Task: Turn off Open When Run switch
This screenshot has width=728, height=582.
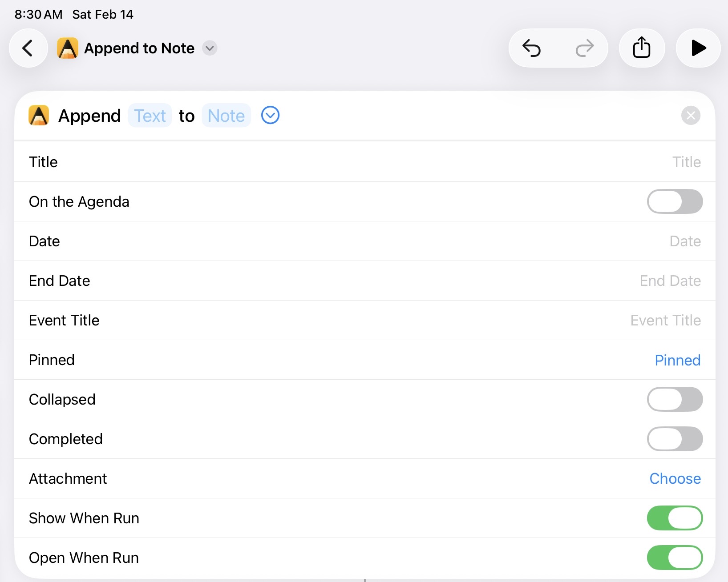Action: pyautogui.click(x=675, y=558)
